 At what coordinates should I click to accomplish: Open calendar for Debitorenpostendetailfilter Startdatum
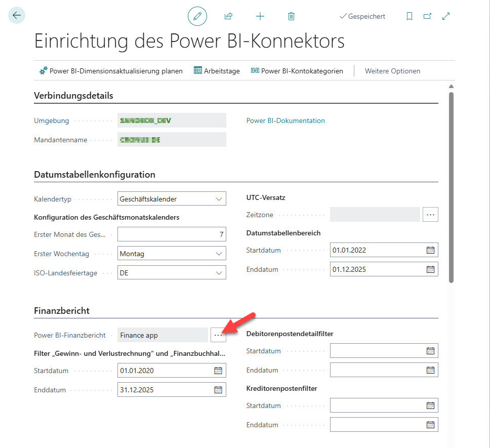click(430, 351)
